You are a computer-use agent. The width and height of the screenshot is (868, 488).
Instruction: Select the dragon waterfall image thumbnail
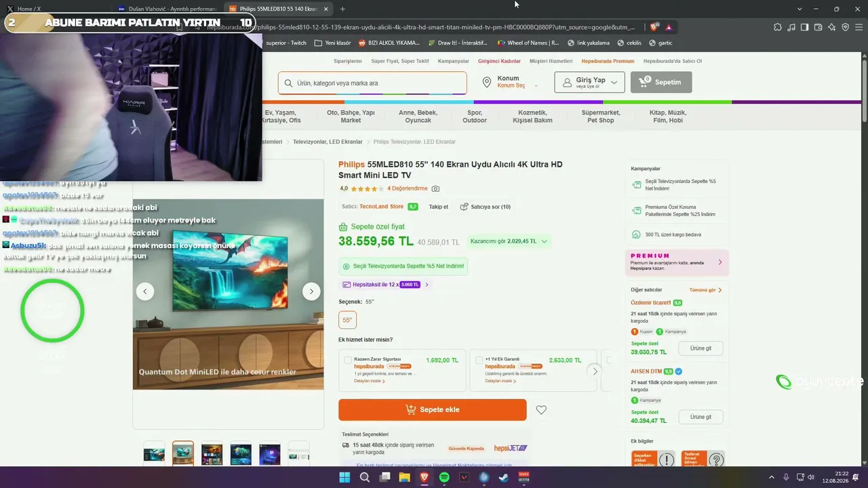(x=183, y=454)
